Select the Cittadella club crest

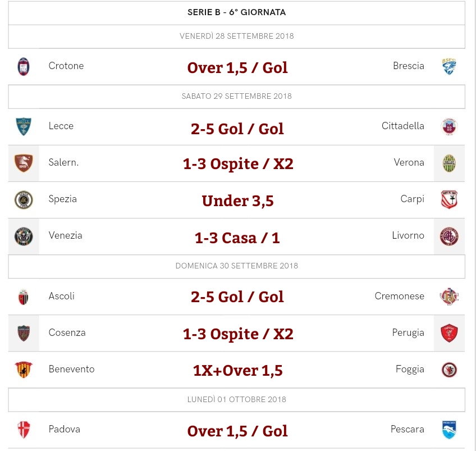pyautogui.click(x=449, y=126)
